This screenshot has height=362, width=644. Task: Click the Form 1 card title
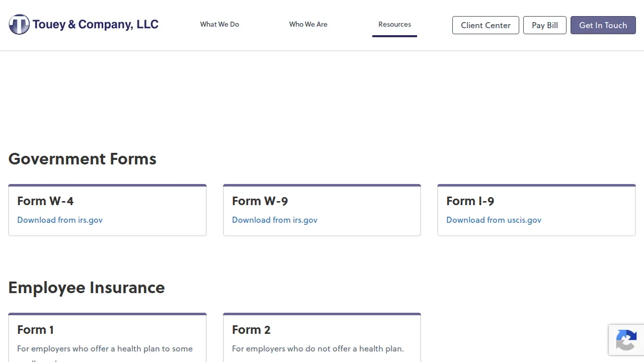coord(35,330)
